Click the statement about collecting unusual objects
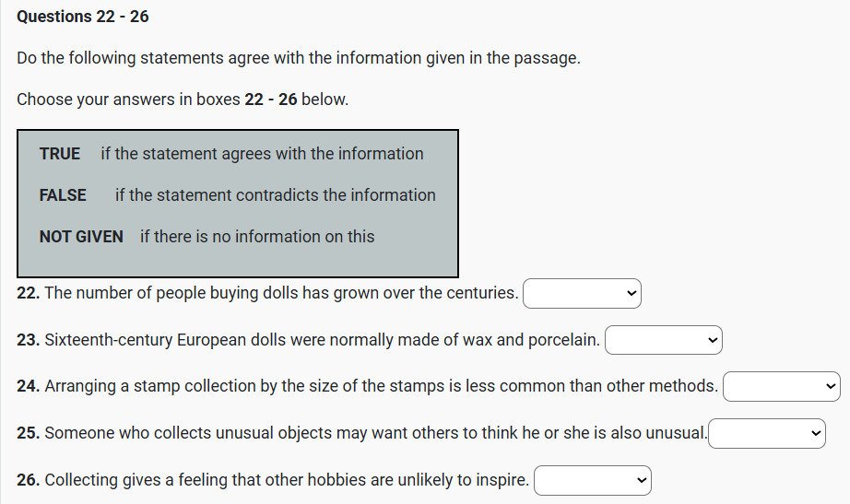The width and height of the screenshot is (850, 504). [x=375, y=433]
